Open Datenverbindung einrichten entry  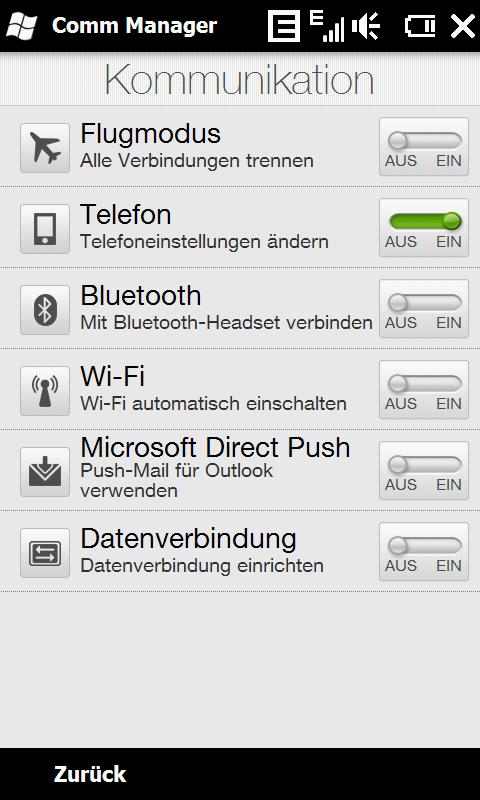point(201,566)
